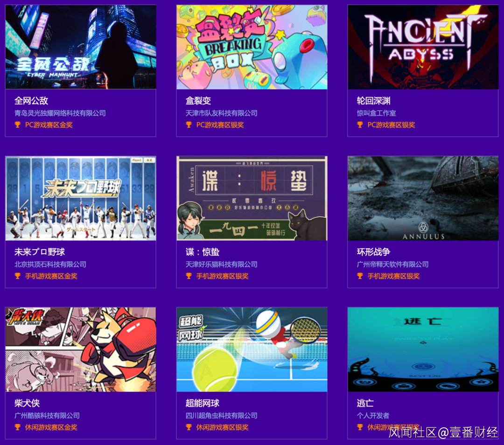Click the 青岛灵光独耀网络科技有限公司 developer name

pyautogui.click(x=60, y=113)
